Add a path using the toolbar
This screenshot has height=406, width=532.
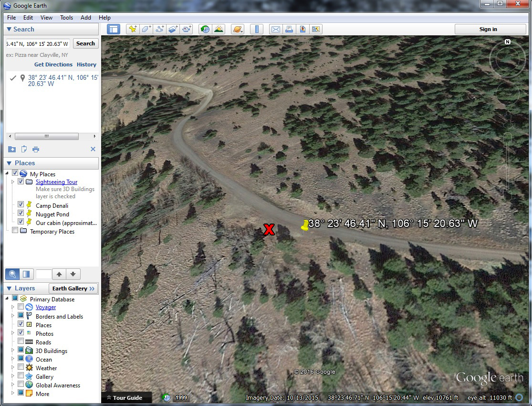point(159,29)
